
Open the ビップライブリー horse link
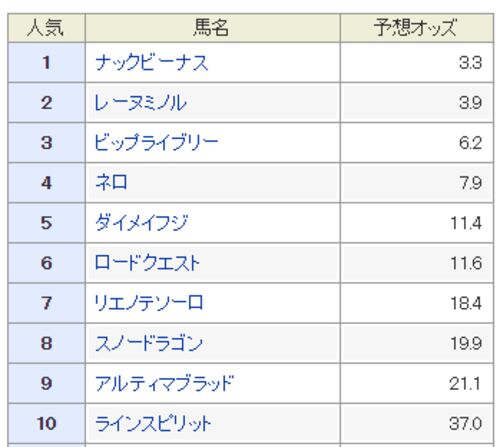156,143
